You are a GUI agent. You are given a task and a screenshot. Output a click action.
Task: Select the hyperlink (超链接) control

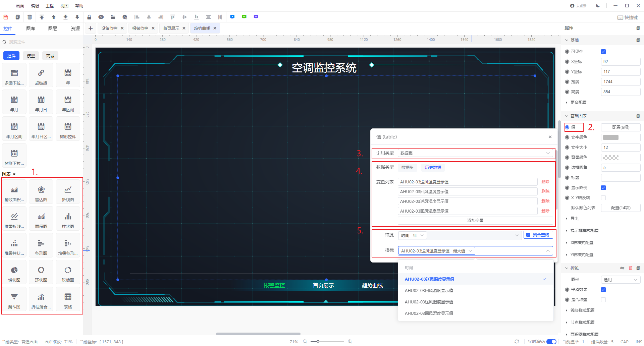pyautogui.click(x=41, y=76)
